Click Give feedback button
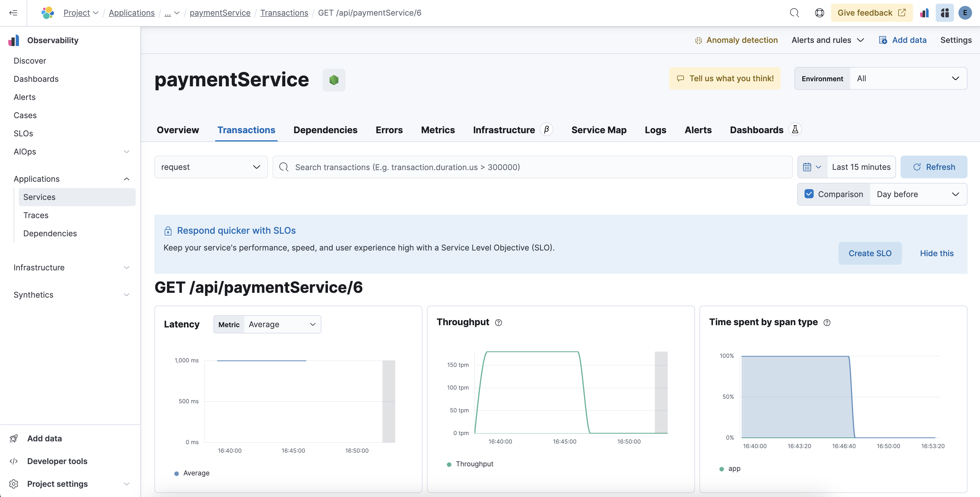The height and width of the screenshot is (497, 980). [871, 13]
